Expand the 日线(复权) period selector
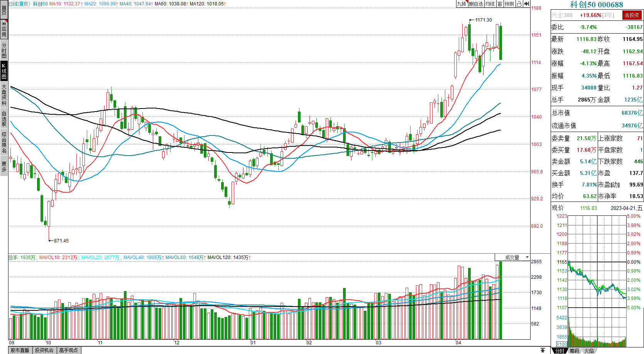644x354 pixels. click(x=20, y=4)
